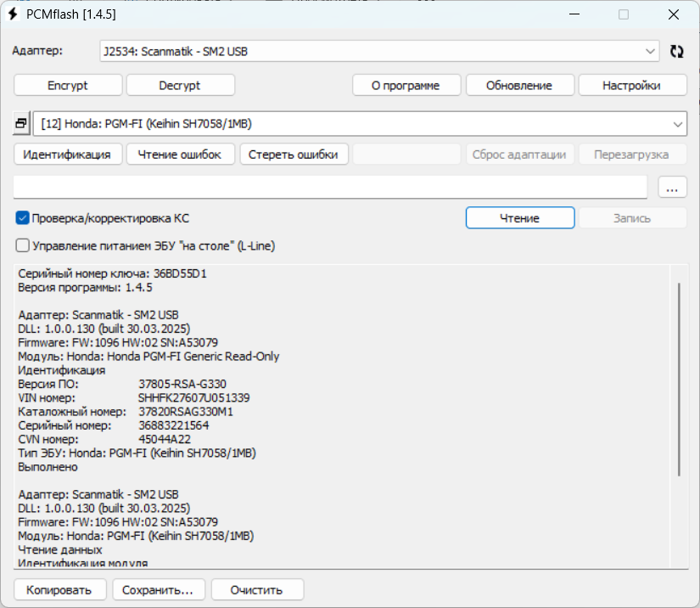Start Чтение of ECU data
Viewport: 700px width, 608px height.
point(519,218)
